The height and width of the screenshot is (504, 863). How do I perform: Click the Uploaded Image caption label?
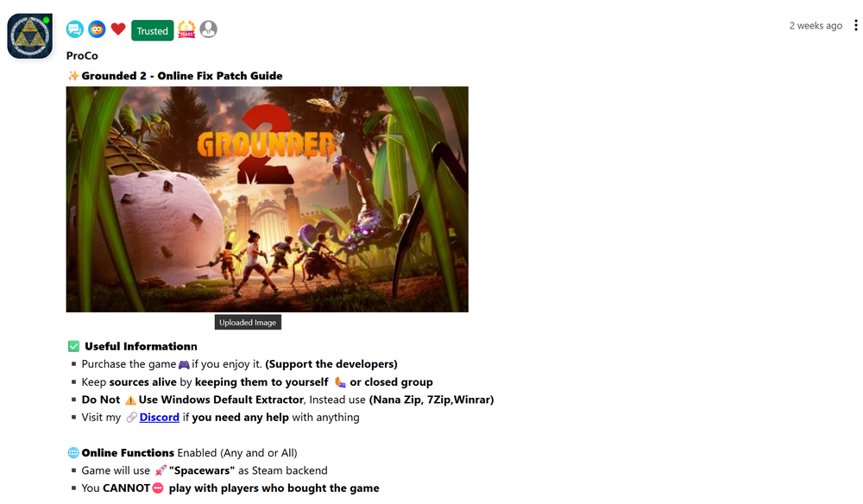tap(248, 323)
